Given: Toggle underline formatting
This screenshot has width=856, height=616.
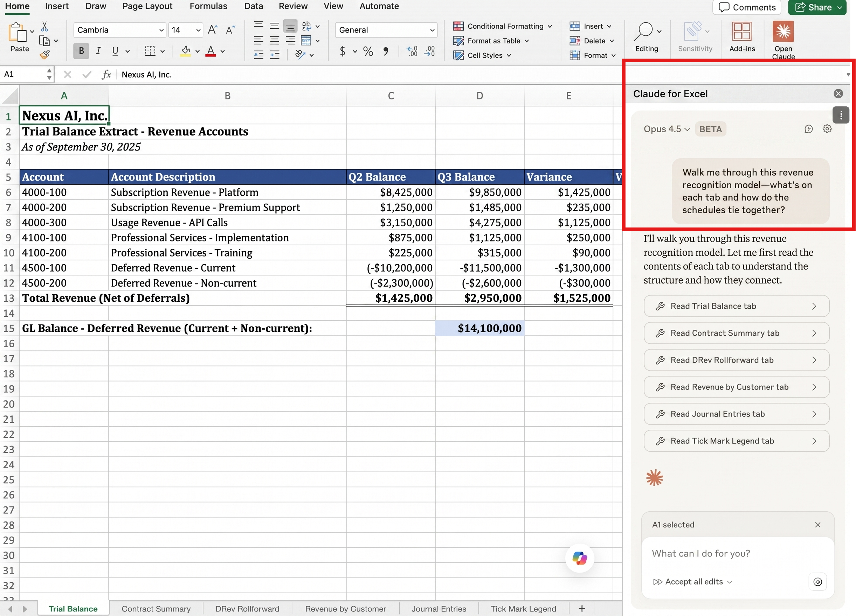Looking at the screenshot, I should 115,51.
